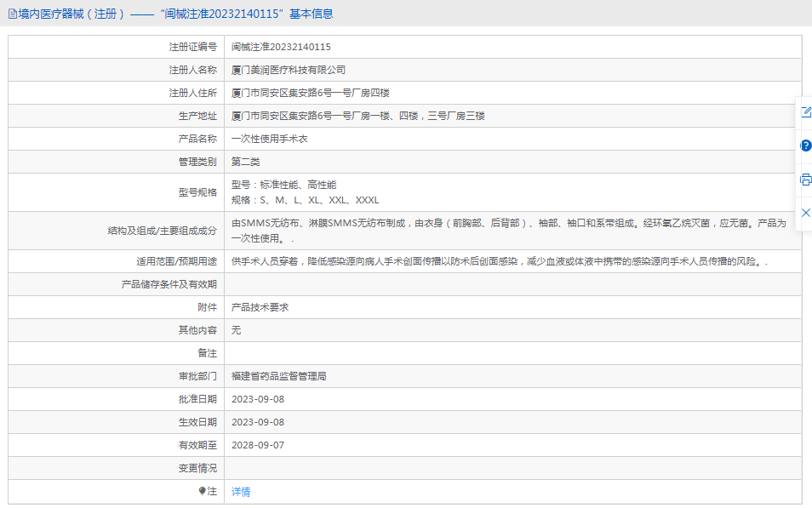812x508 pixels.
Task: Open the 详情 details link
Action: click(x=241, y=492)
